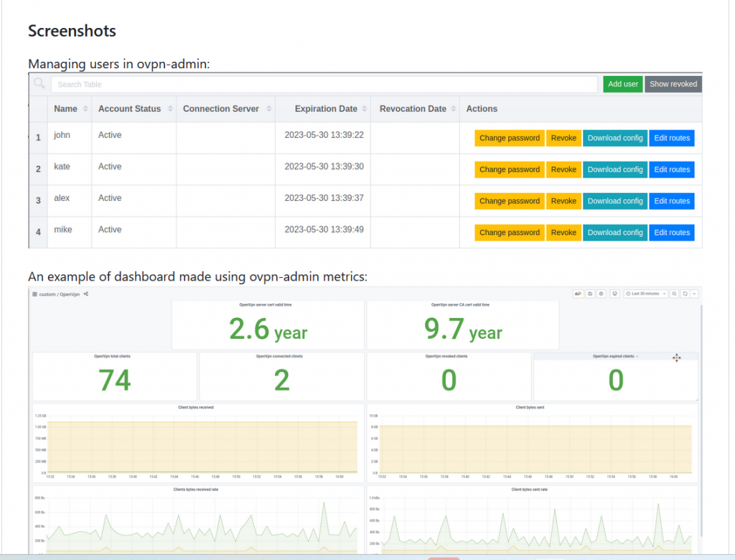735x560 pixels.
Task: Click the dashboard grid icon beside custom/OpenVpn
Action: [34, 294]
